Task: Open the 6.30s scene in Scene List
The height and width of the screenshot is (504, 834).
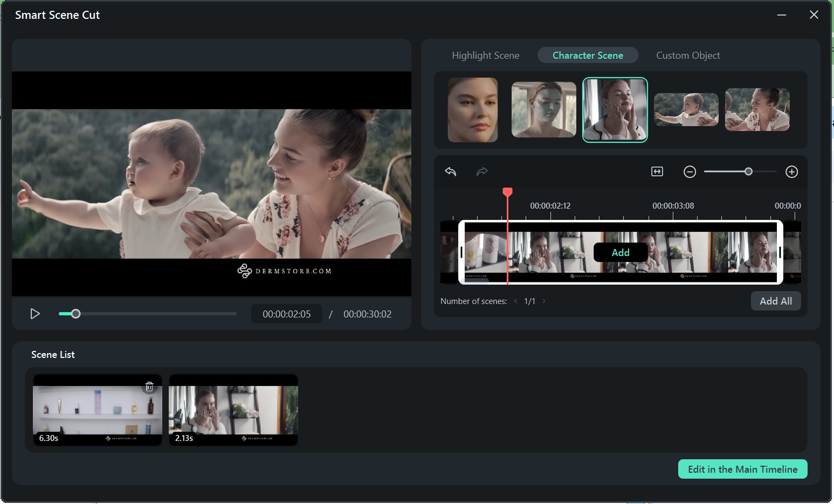Action: pos(98,410)
